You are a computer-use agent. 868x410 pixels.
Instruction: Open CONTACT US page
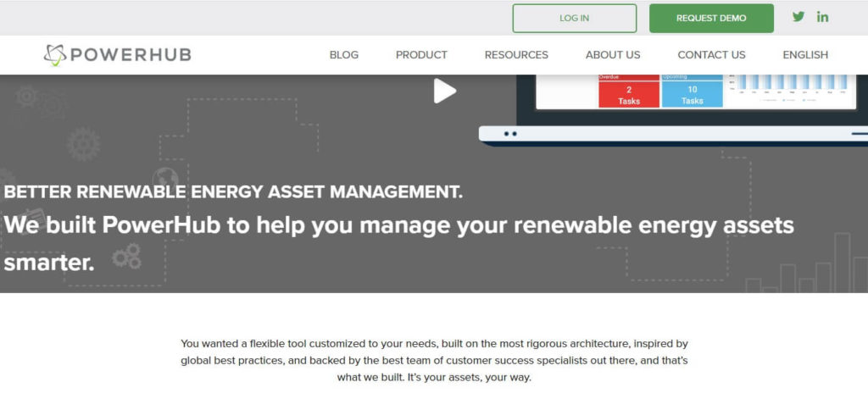coord(711,55)
